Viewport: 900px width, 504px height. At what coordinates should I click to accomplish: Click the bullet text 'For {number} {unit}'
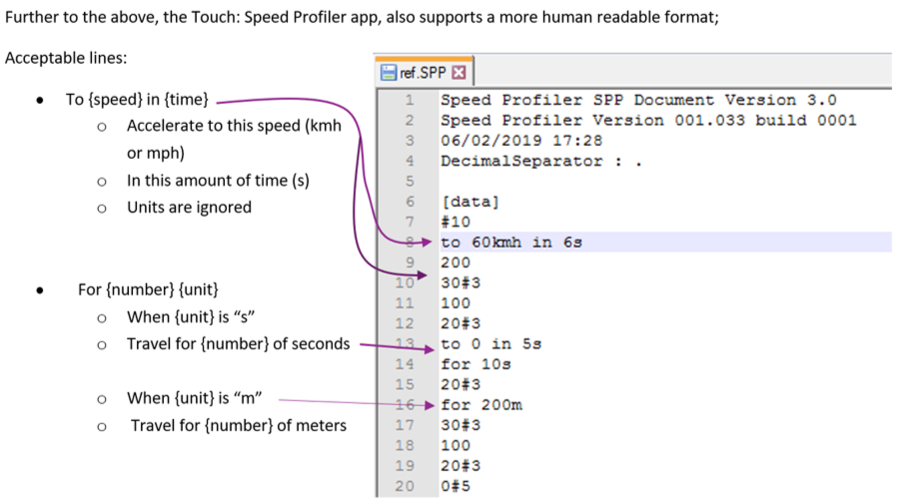click(x=148, y=289)
